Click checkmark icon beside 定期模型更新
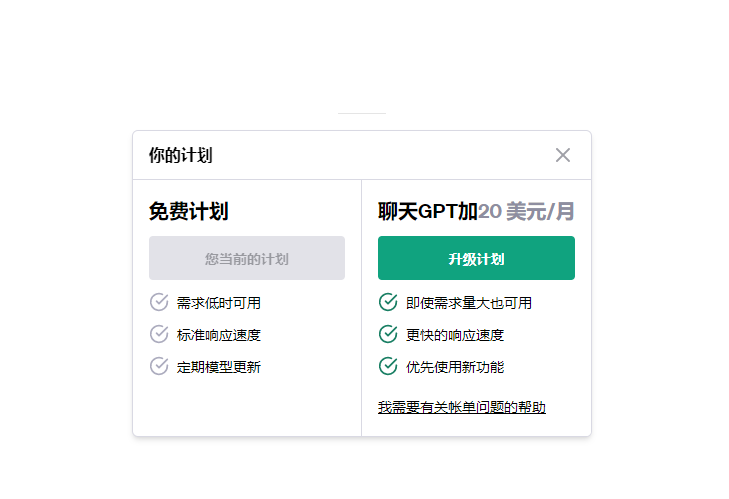Screen dimensions: 729x499 (x=159, y=366)
